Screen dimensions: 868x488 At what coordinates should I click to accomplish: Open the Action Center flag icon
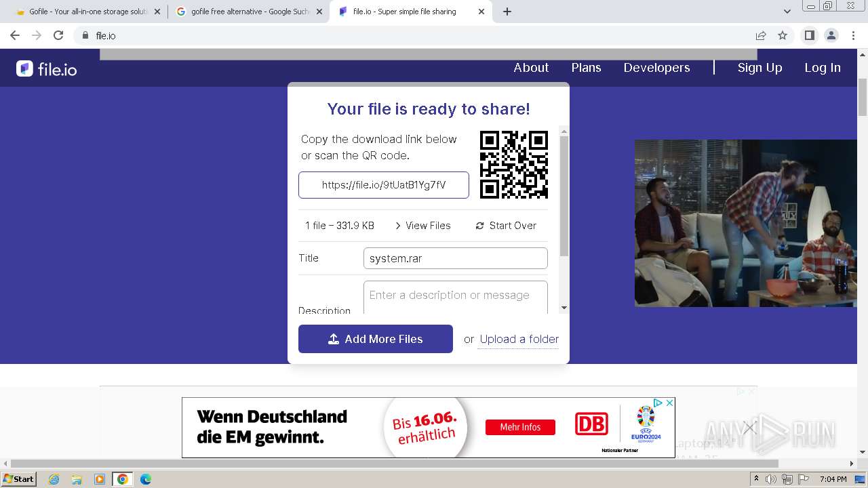click(x=804, y=479)
